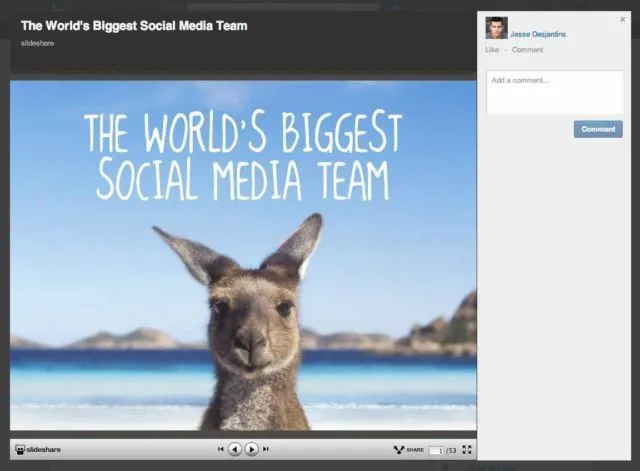The image size is (640, 471).
Task: Focus the Add a comment text box
Action: pyautogui.click(x=555, y=93)
